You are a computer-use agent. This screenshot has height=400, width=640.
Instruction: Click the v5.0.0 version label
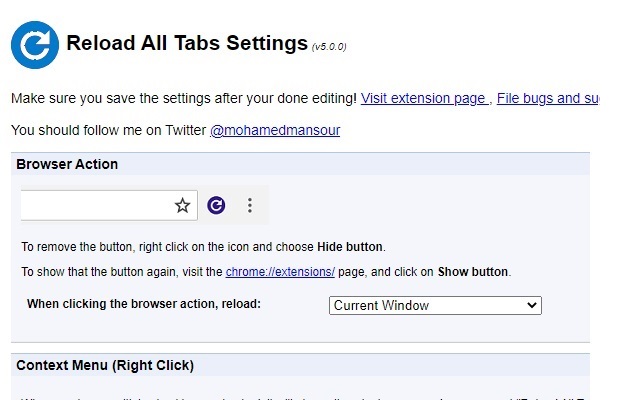(x=329, y=46)
